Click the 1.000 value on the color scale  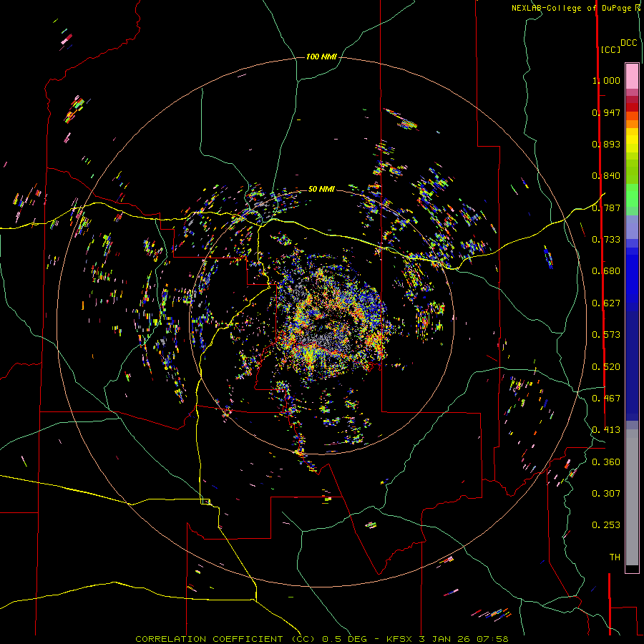pos(606,80)
